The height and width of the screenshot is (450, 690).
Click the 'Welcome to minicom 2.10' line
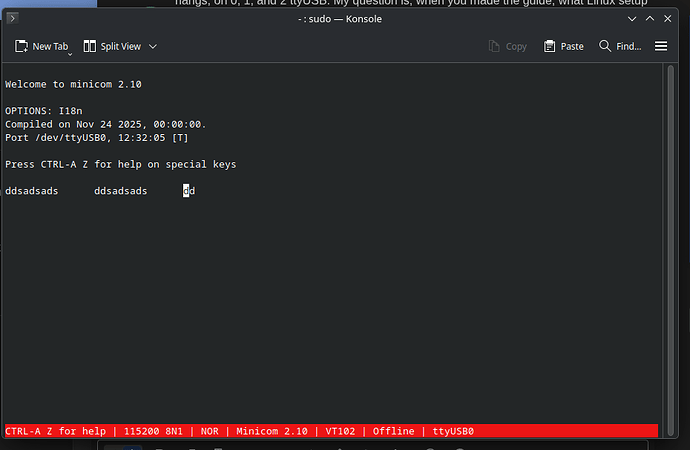coord(73,84)
